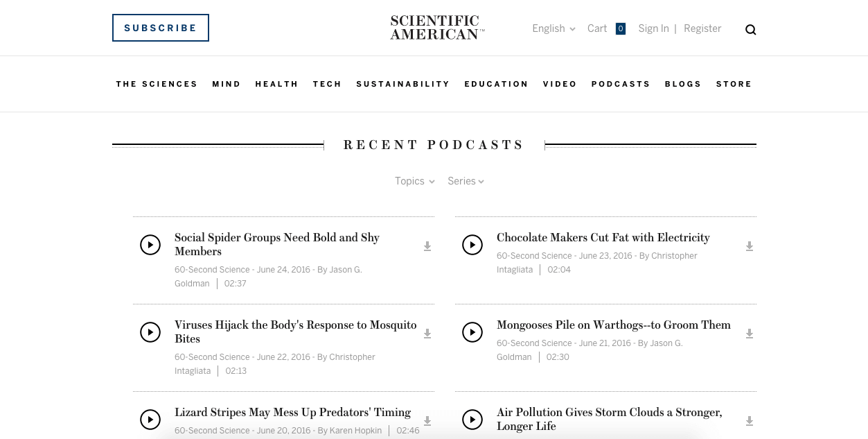This screenshot has width=868, height=439.
Task: Click the duration 02:30
Action: point(558,357)
